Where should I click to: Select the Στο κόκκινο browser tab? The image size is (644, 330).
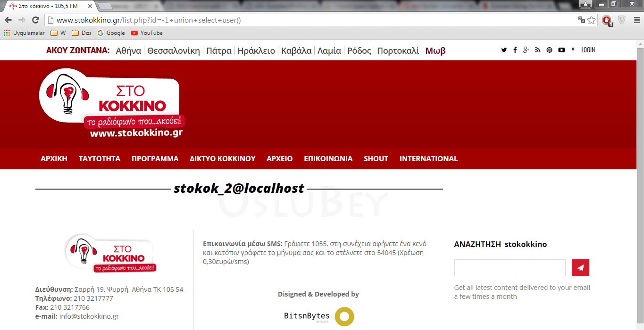point(49,6)
